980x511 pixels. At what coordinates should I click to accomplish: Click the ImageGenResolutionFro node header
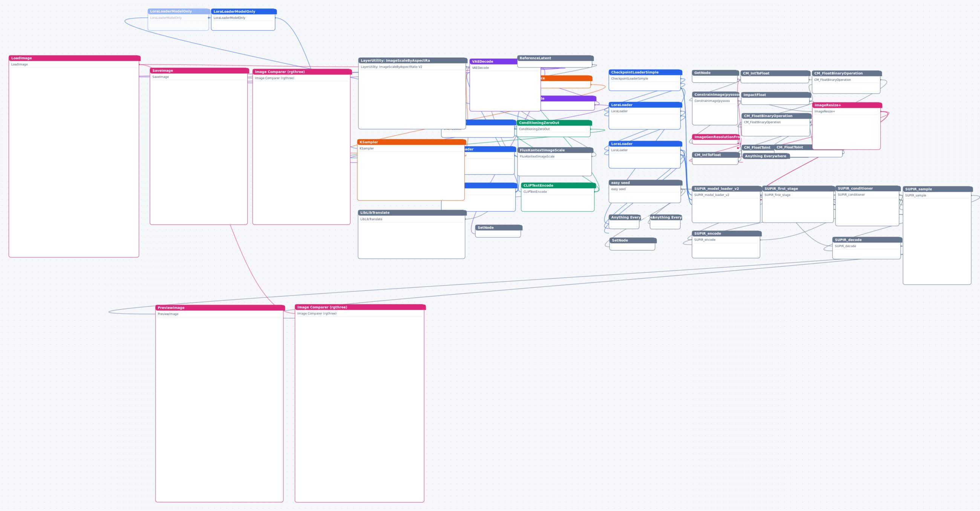[716, 137]
